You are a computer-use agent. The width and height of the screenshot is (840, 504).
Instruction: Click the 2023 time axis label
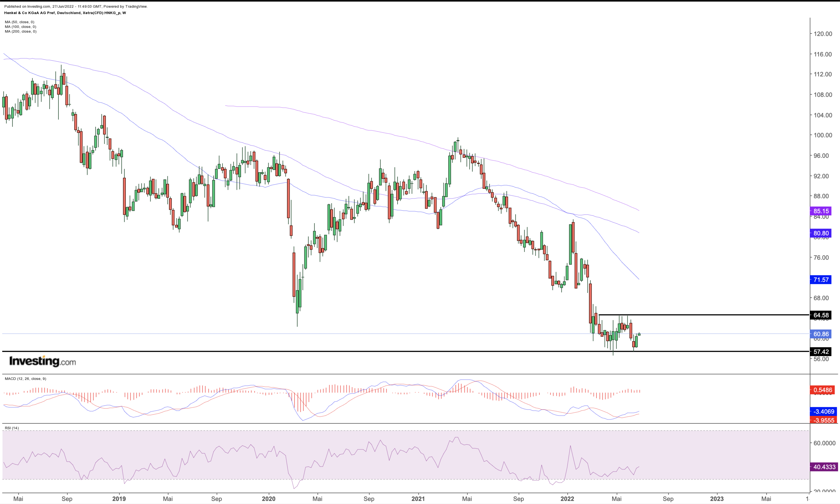717,499
